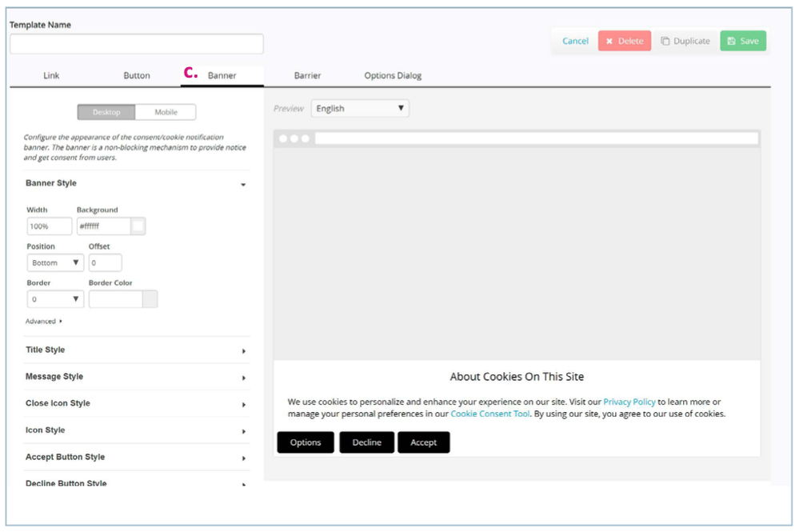799x532 pixels.
Task: Click the Background hex field showing #ffffff
Action: pyautogui.click(x=104, y=226)
